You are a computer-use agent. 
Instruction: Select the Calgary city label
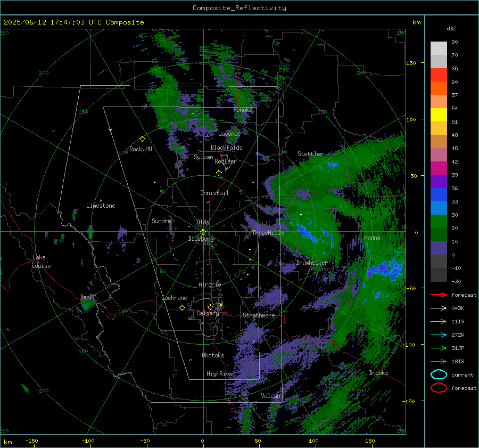tap(208, 313)
